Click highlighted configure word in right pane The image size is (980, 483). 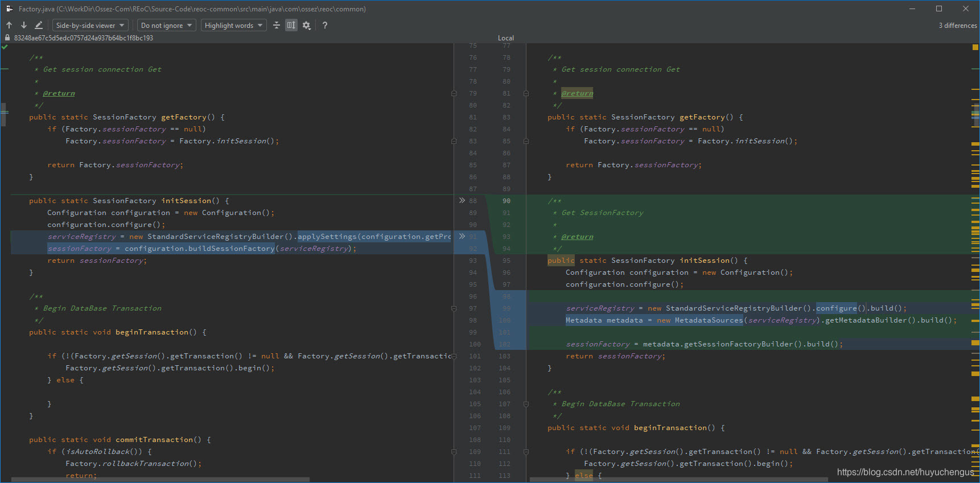(836, 308)
